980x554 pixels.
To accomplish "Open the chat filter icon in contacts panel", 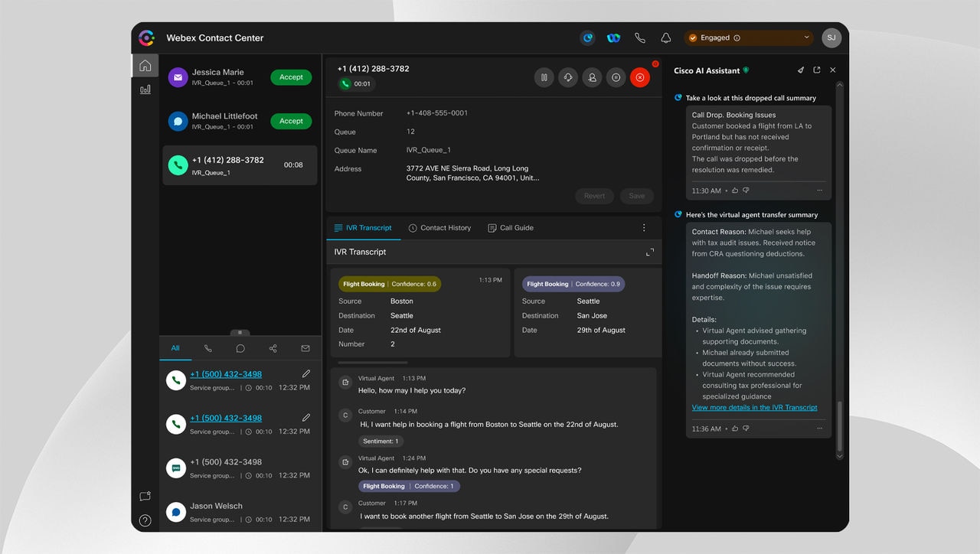I will [240, 348].
